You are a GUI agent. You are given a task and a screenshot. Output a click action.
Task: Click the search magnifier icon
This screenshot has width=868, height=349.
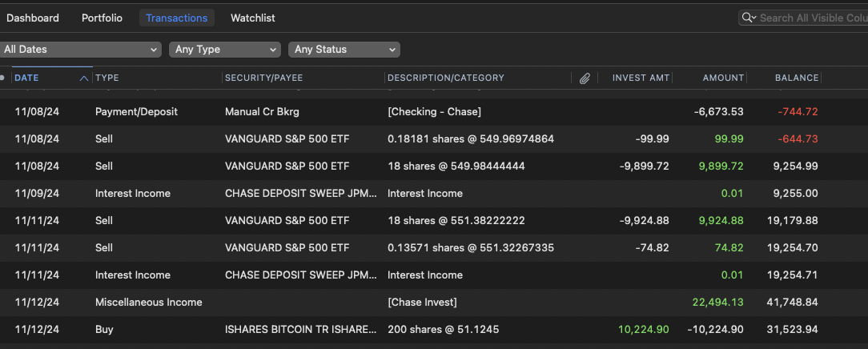tap(749, 18)
